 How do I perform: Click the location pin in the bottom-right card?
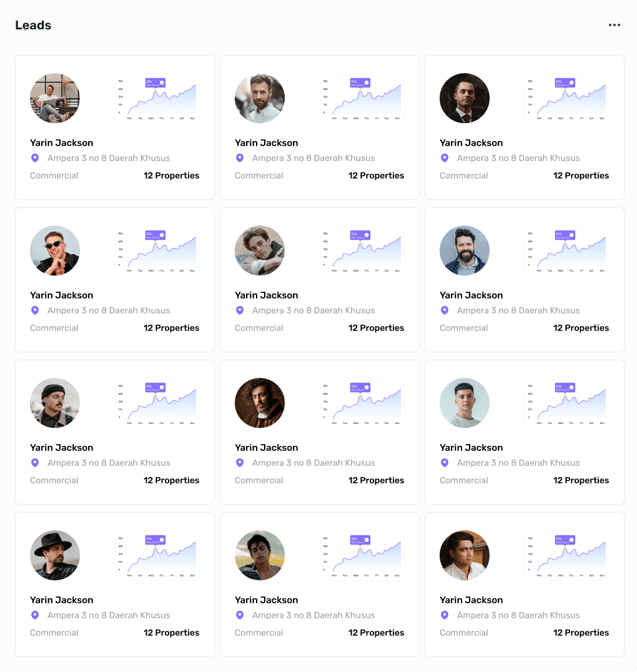445,615
